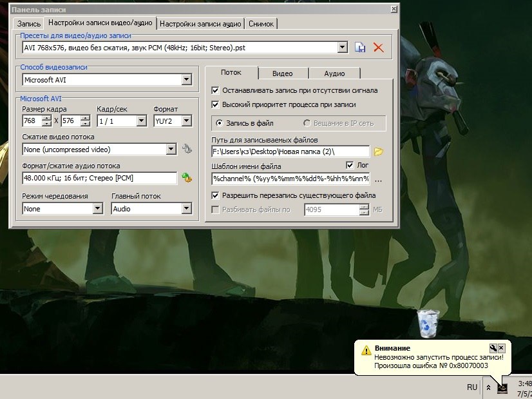
Task: Expand the Главный поток Audio dropdown
Action: 187,209
